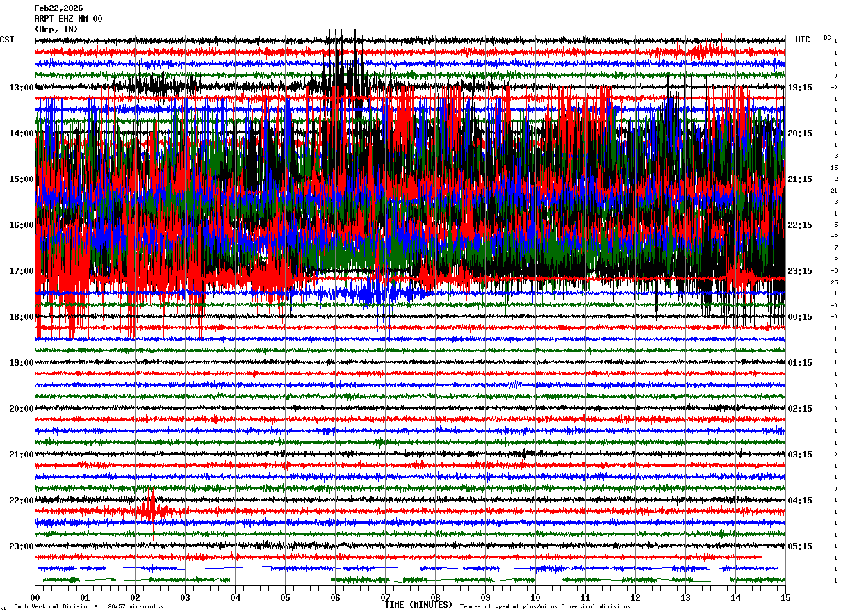
Task: Click the "Each Vertical Division = 28.57 microvolts" note
Action: pos(89,606)
